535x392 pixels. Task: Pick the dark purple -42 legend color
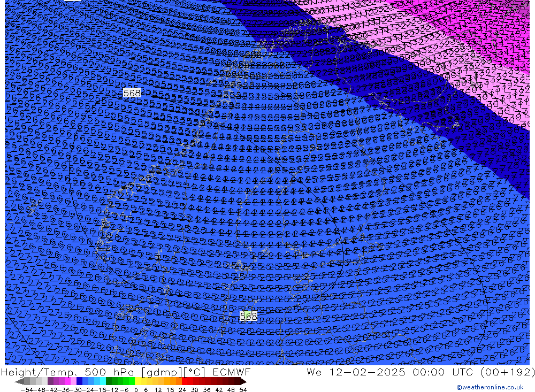pyautogui.click(x=50, y=381)
